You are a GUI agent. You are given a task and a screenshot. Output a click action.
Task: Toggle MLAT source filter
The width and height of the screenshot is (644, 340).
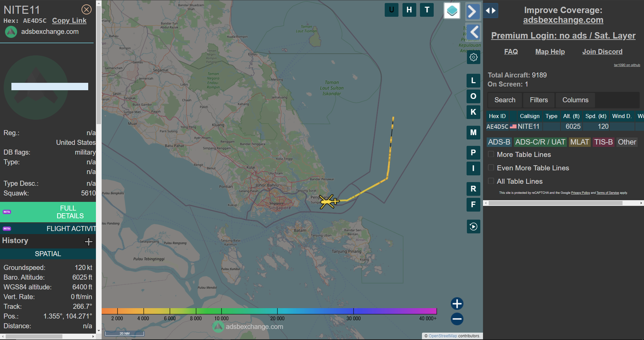point(580,142)
